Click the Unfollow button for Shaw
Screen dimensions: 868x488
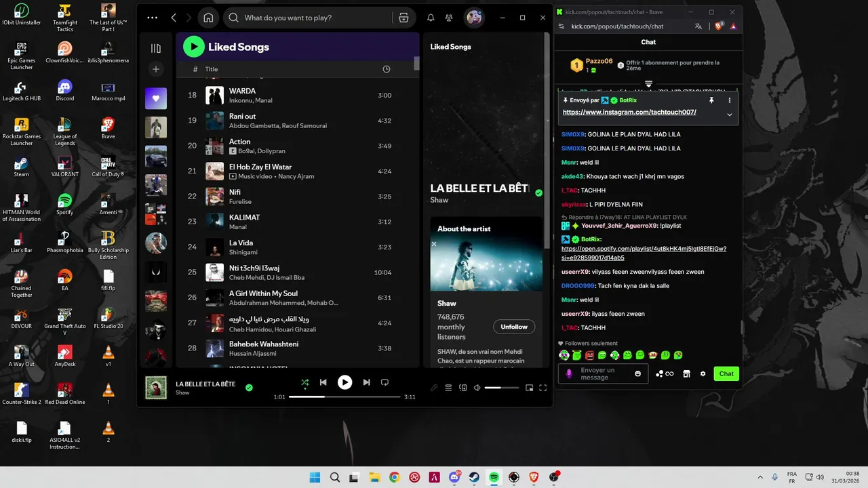514,327
